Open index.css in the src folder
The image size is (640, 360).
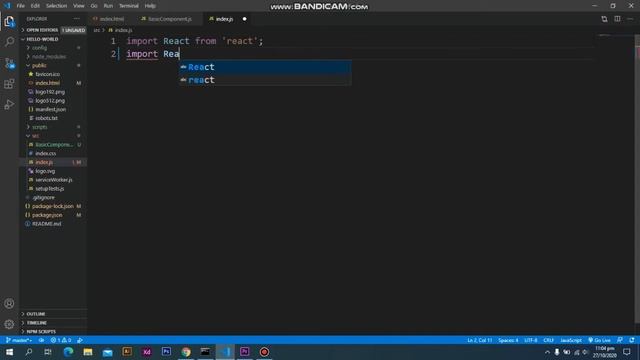(x=53, y=153)
